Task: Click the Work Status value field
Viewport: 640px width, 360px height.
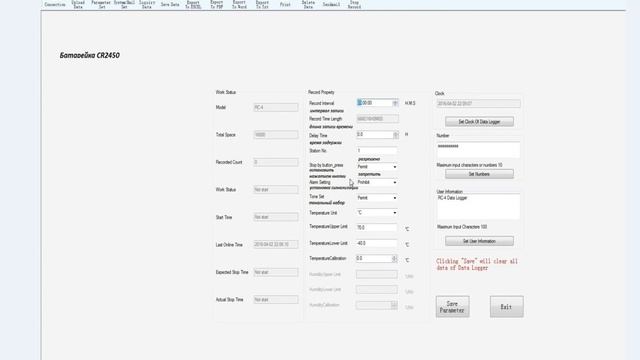Action: [276, 190]
